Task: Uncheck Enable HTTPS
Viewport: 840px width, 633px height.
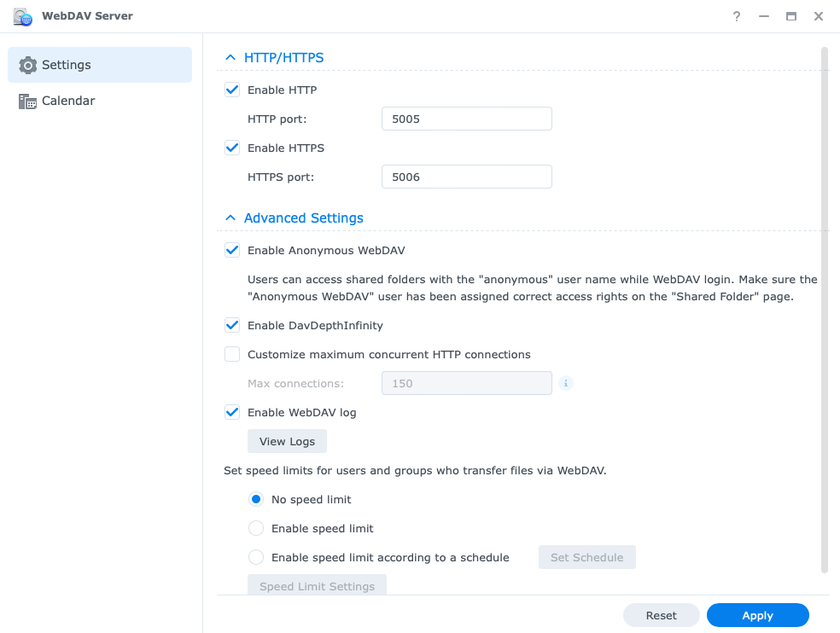Action: [x=231, y=148]
